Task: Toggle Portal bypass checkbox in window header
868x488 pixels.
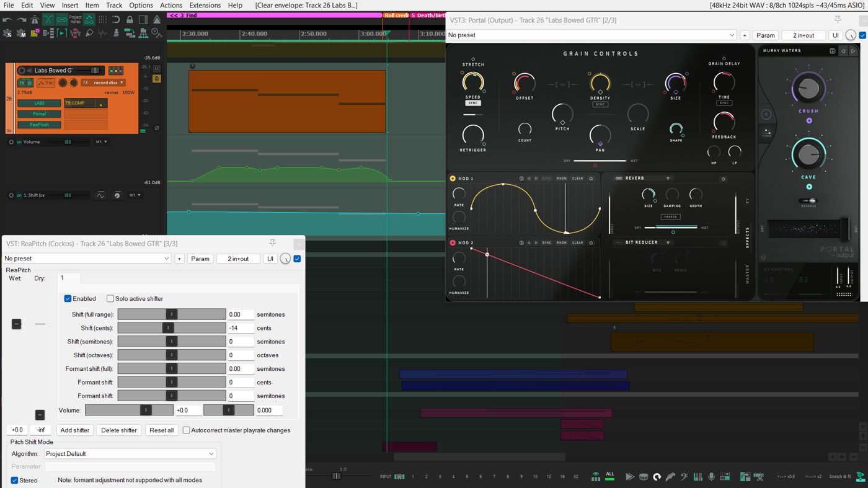Action: 862,35
